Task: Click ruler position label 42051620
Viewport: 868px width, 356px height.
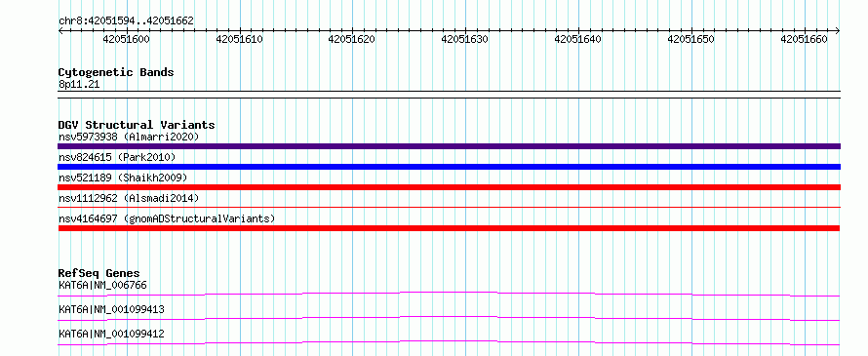Action: pos(351,39)
